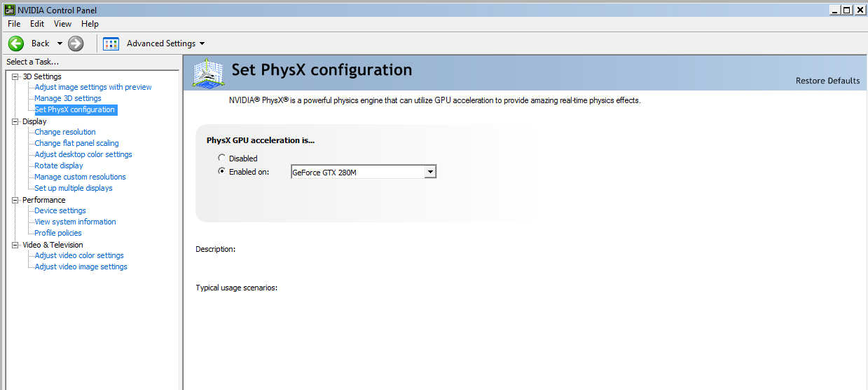Screen dimensions: 868x390
Task: Click the PhysX configuration header icon
Action: (x=209, y=72)
